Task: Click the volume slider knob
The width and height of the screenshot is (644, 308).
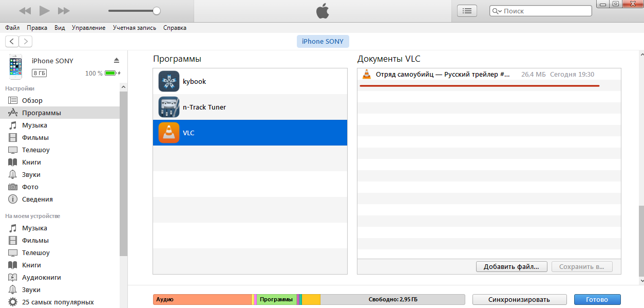Action: pyautogui.click(x=157, y=11)
